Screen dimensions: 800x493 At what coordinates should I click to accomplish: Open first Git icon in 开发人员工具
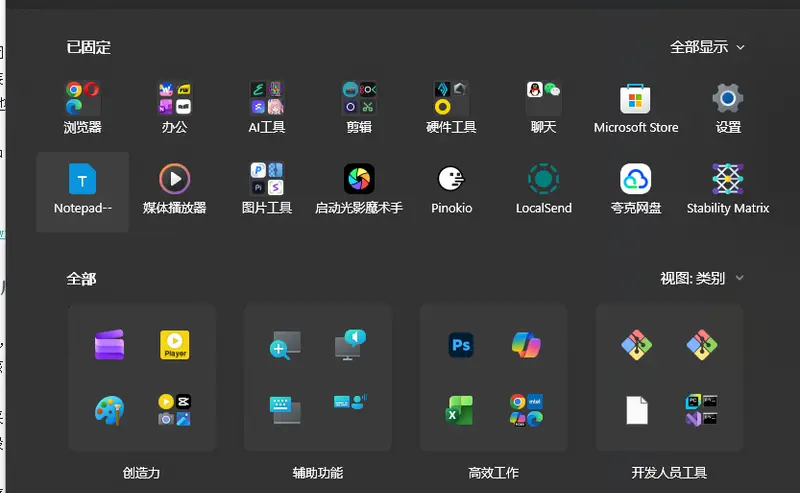point(637,345)
